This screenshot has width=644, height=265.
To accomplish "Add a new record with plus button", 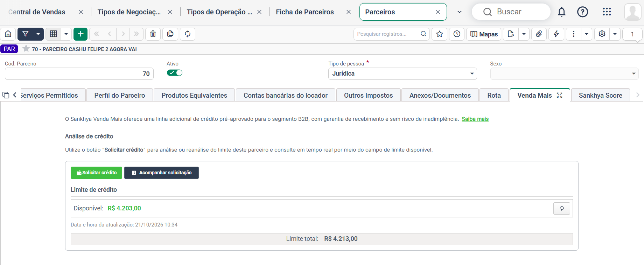I will 80,34.
